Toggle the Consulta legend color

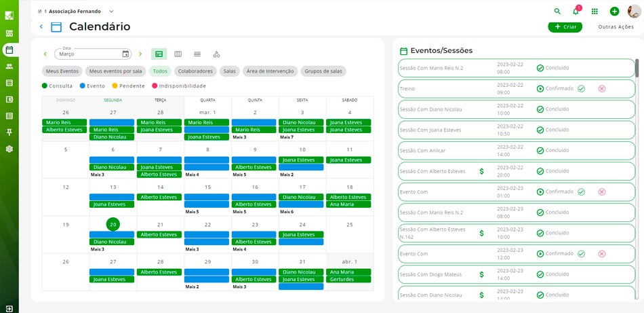click(x=45, y=86)
